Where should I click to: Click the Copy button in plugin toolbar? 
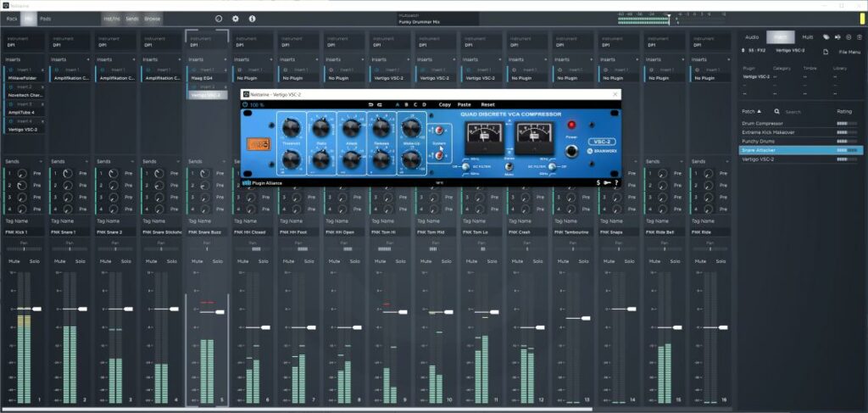pos(444,104)
